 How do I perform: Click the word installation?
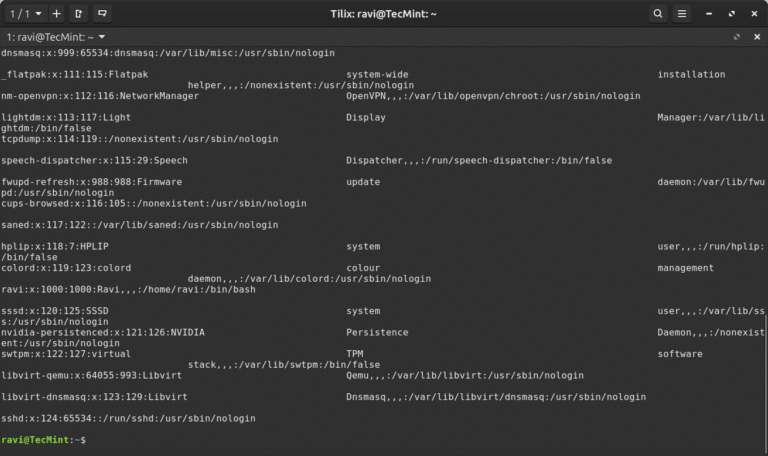tap(691, 74)
